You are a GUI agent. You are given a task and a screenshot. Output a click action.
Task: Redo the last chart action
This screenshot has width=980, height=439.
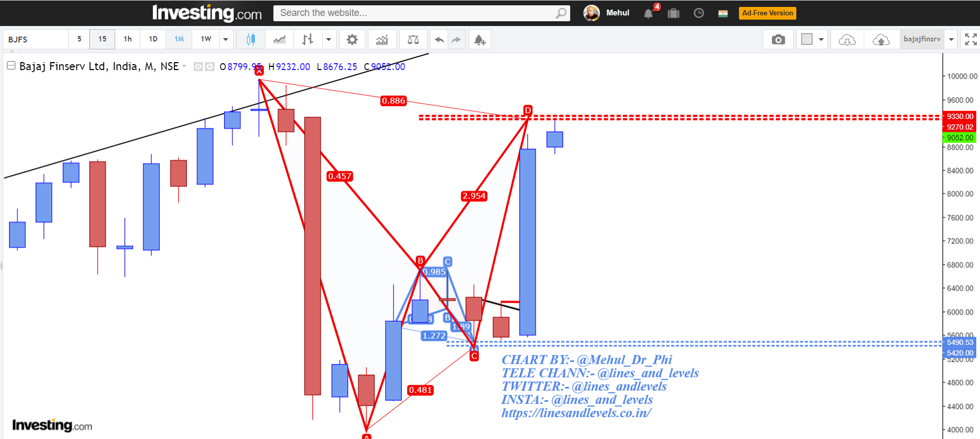tap(456, 39)
